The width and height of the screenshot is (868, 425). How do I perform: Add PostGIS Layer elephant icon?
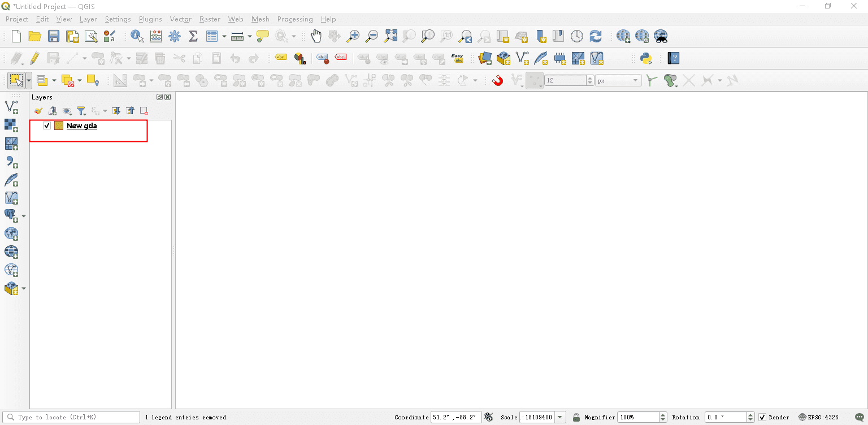tap(11, 215)
